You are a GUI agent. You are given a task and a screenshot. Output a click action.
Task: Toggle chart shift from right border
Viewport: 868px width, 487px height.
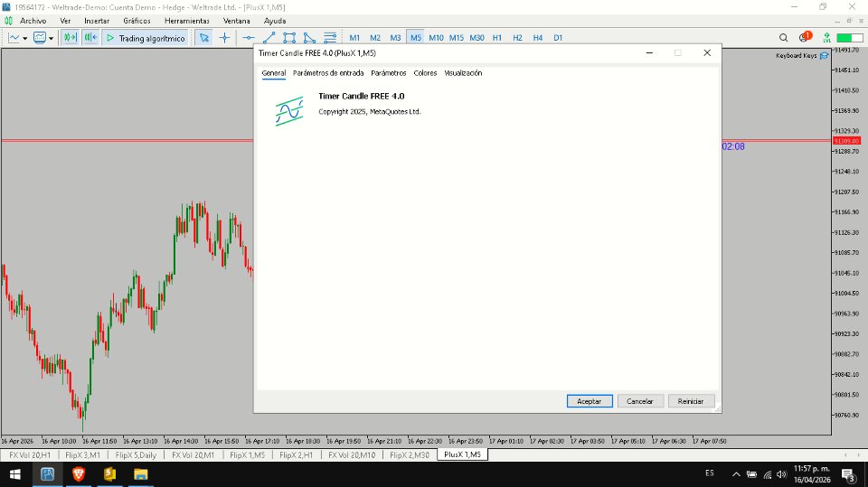click(x=90, y=38)
